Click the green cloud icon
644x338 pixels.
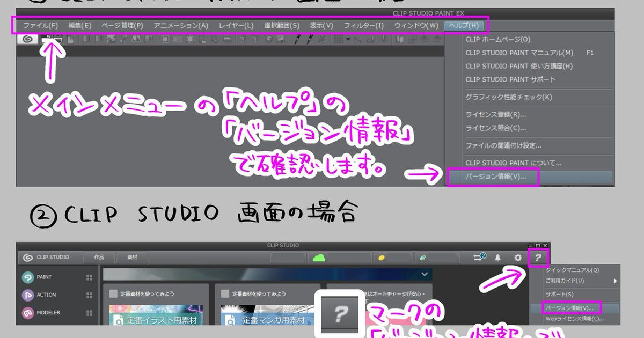click(319, 258)
